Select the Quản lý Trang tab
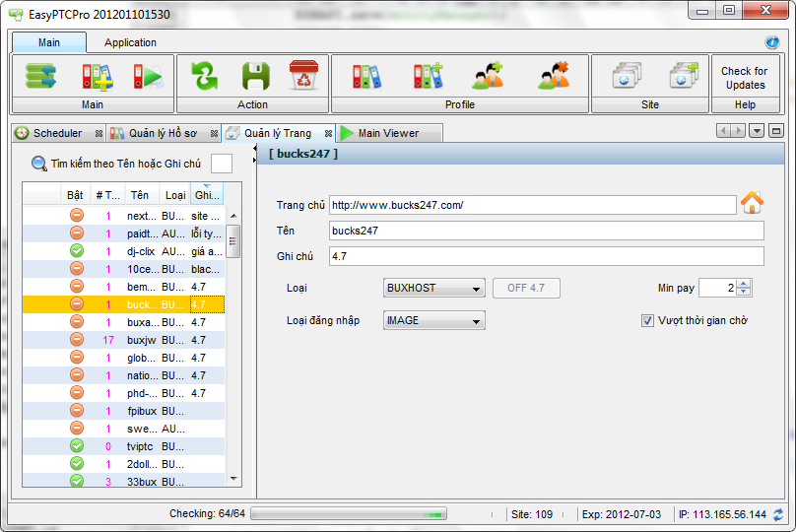 pyautogui.click(x=278, y=133)
